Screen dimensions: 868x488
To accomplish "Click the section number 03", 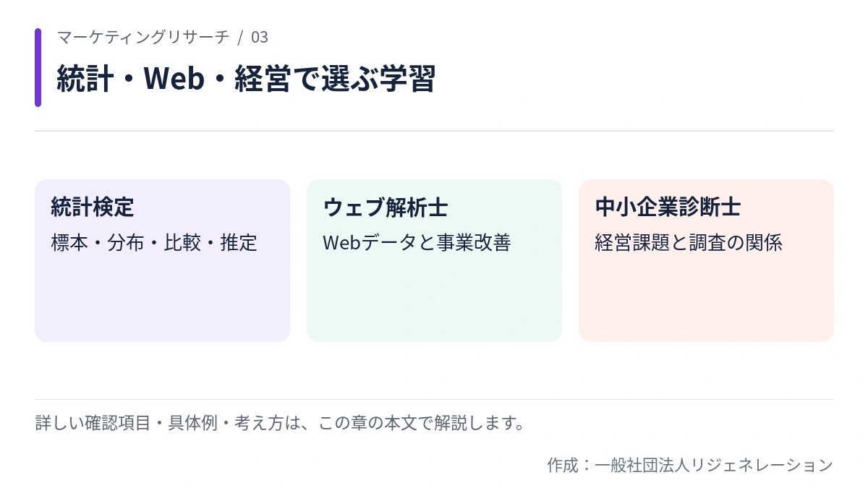I will (260, 37).
